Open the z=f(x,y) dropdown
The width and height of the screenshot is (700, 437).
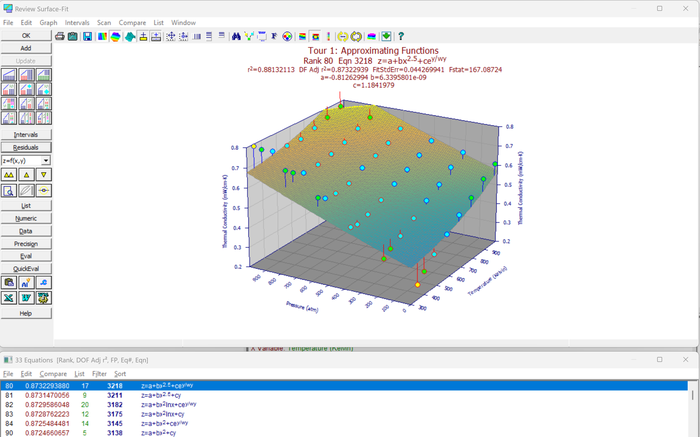[46, 161]
